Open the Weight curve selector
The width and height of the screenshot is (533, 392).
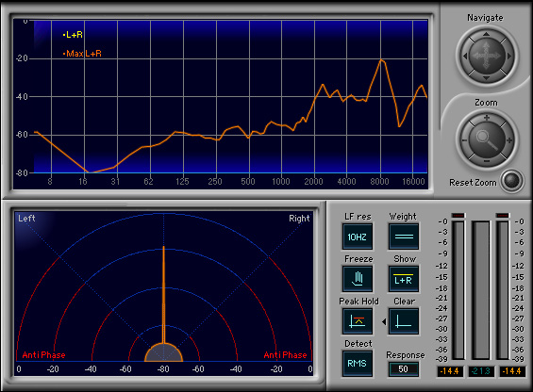(x=404, y=237)
